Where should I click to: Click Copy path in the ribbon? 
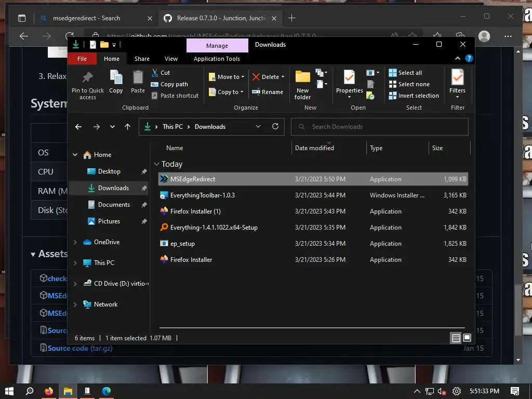tap(170, 84)
